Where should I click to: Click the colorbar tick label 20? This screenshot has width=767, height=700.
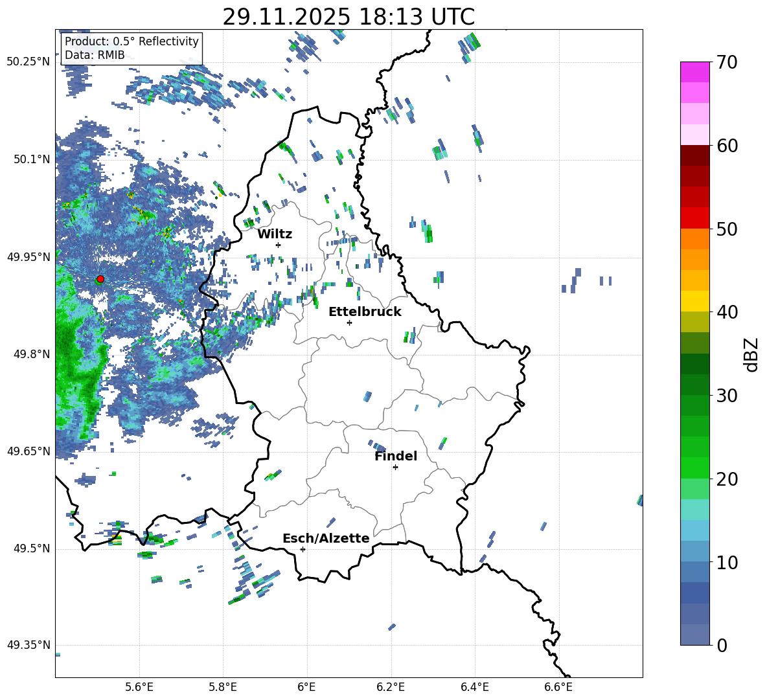(x=727, y=479)
